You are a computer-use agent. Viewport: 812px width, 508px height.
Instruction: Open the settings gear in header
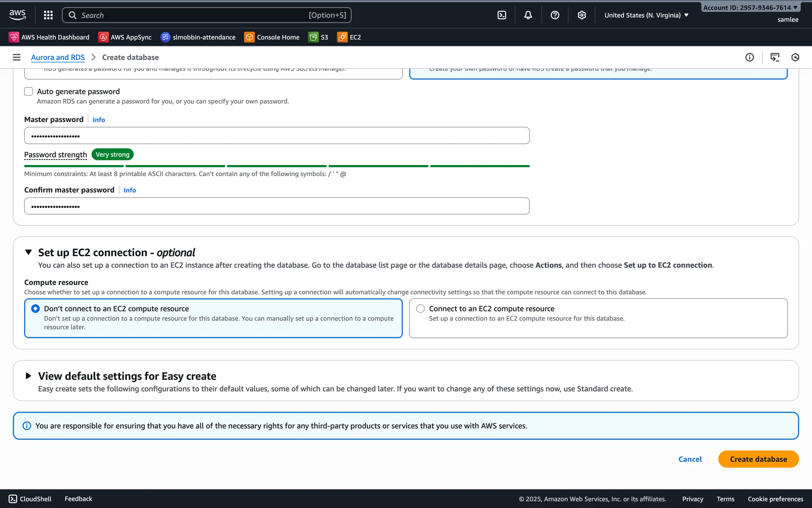(x=582, y=15)
